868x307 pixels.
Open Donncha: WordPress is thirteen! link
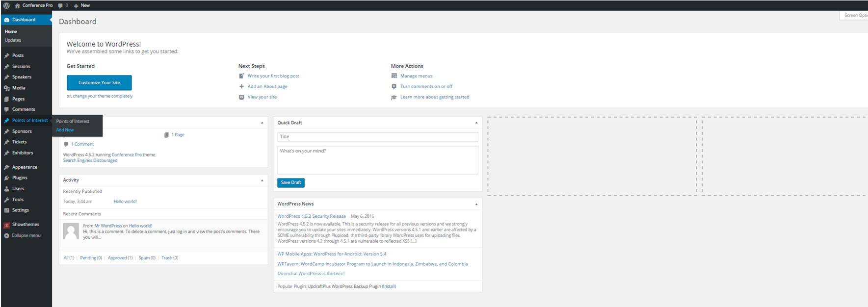pyautogui.click(x=311, y=274)
